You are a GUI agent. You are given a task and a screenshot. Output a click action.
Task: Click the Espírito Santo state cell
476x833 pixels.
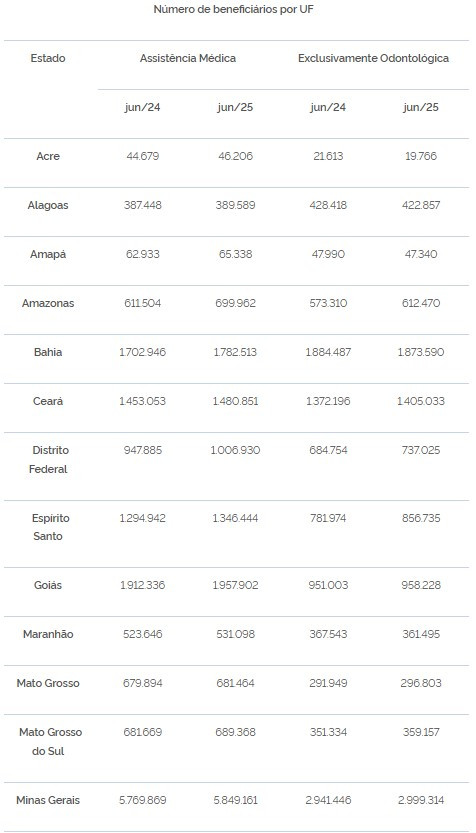point(48,527)
